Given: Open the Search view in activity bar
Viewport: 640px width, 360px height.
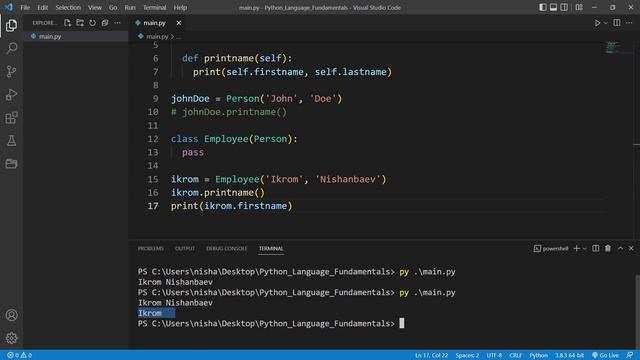Looking at the screenshot, I should coord(11,48).
